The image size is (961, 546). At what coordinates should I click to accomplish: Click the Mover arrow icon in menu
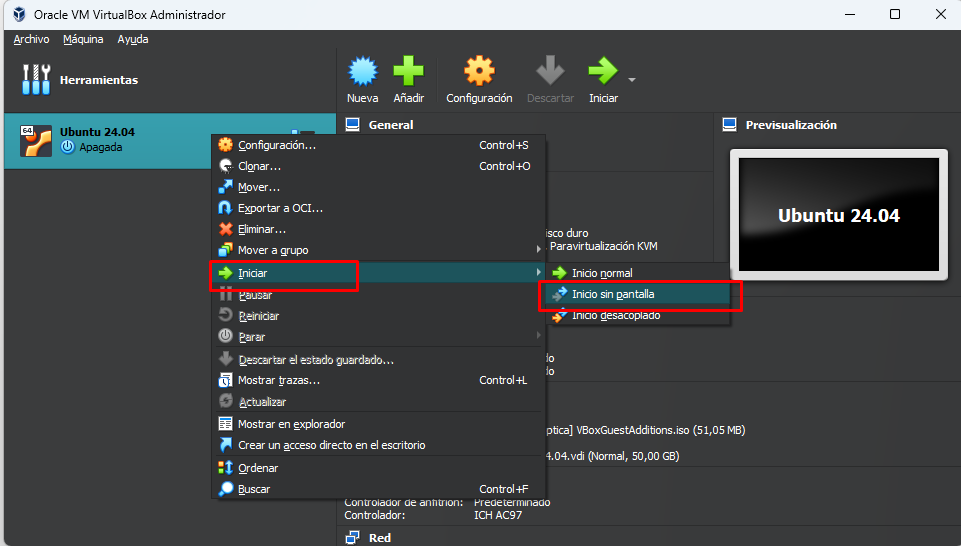click(x=226, y=187)
